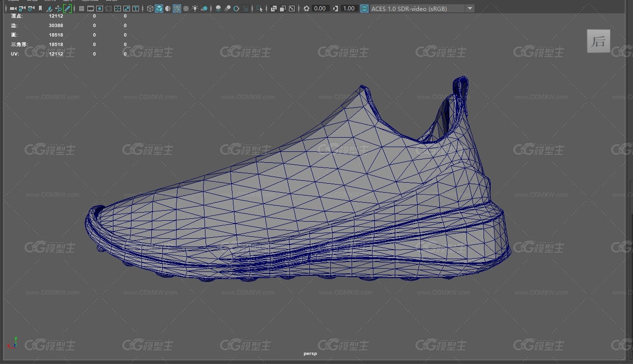633x364 pixels.
Task: Toggle the Lock Camera icon
Action: tap(22, 9)
